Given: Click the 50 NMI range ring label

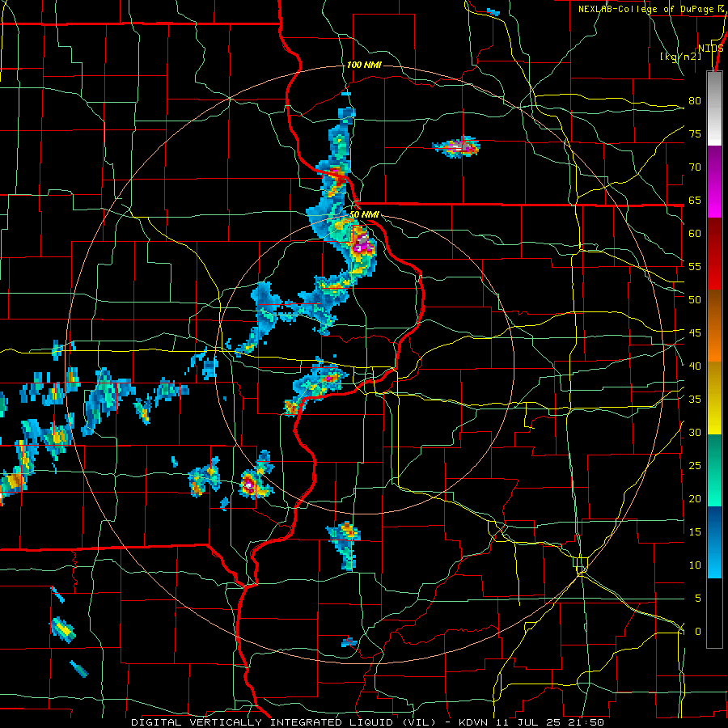Looking at the screenshot, I should pos(365,214).
